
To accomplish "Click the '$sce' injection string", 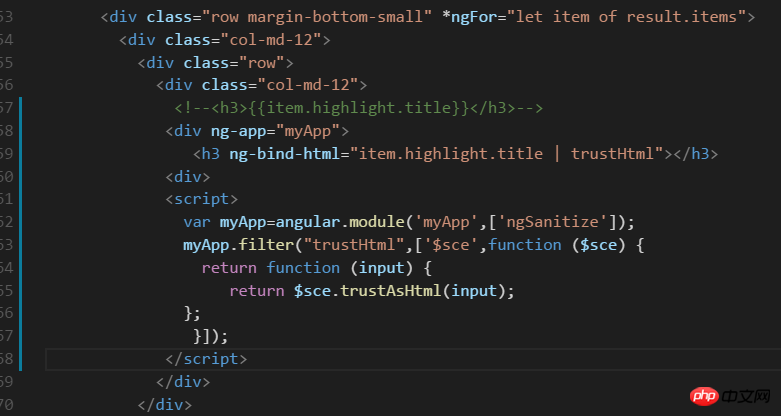I will 454,245.
